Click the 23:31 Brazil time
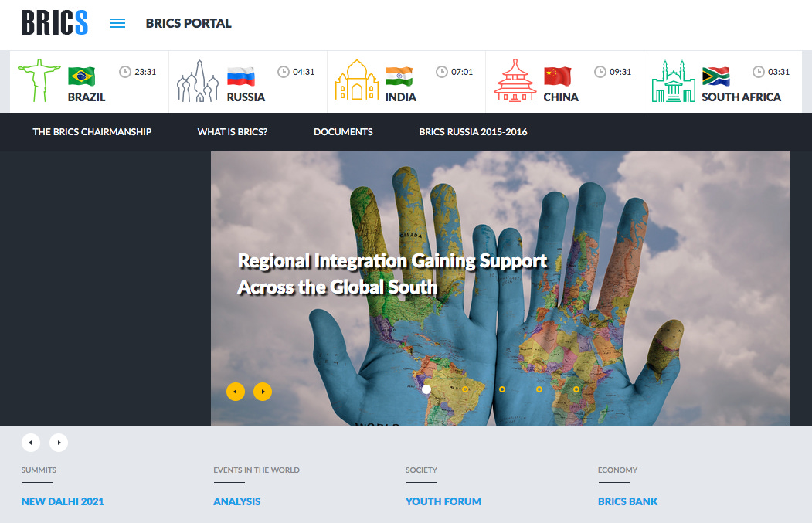 tap(145, 72)
